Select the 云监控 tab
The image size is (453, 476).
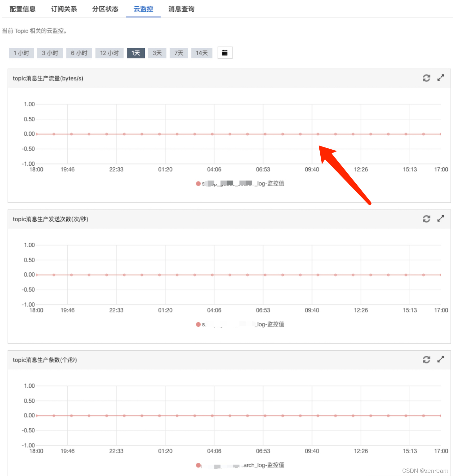click(143, 9)
